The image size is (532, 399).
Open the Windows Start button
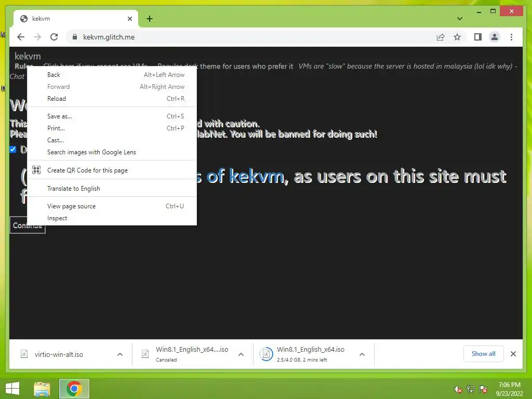pos(12,389)
